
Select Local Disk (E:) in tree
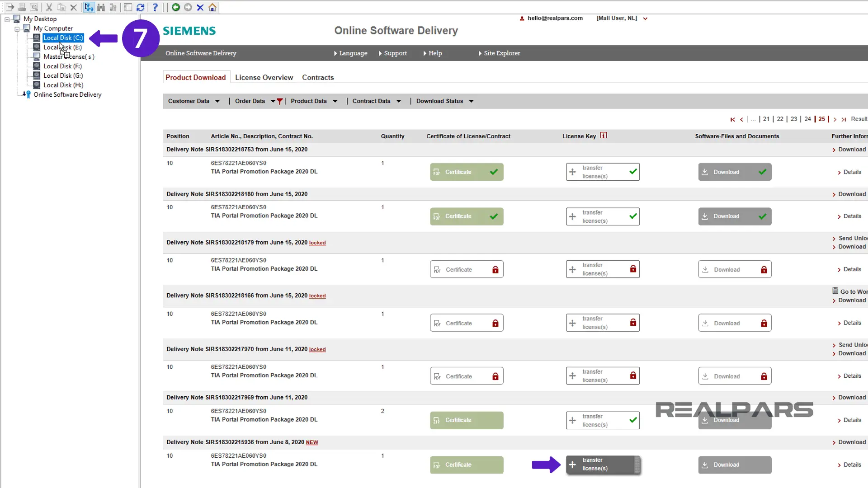tap(62, 47)
